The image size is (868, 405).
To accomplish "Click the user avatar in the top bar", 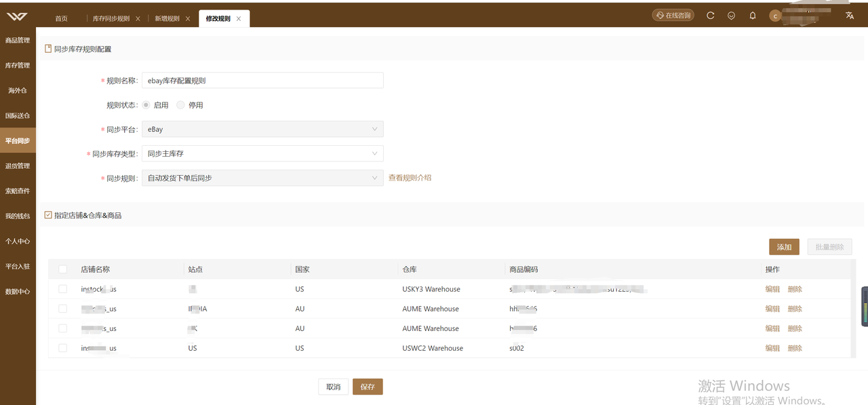I will click(x=775, y=15).
